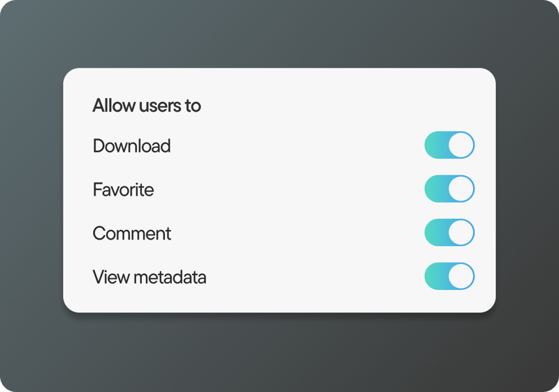Click the white knob on Favorite toggle
Image resolution: width=559 pixels, height=392 pixels.
coord(461,189)
